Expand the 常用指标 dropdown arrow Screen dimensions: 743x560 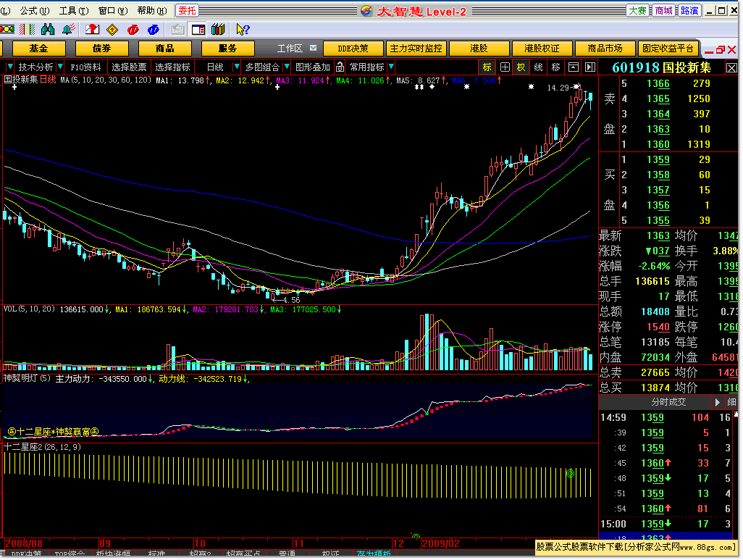click(x=391, y=67)
